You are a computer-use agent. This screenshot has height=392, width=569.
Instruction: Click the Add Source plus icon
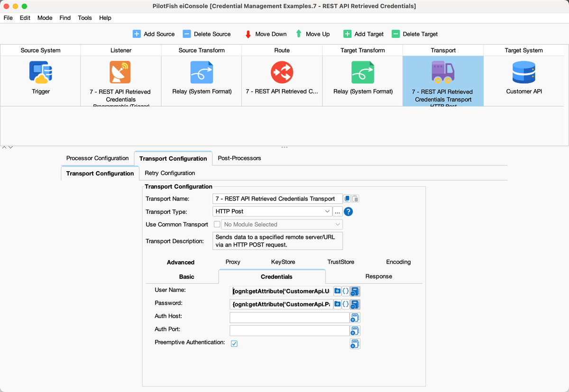click(137, 34)
